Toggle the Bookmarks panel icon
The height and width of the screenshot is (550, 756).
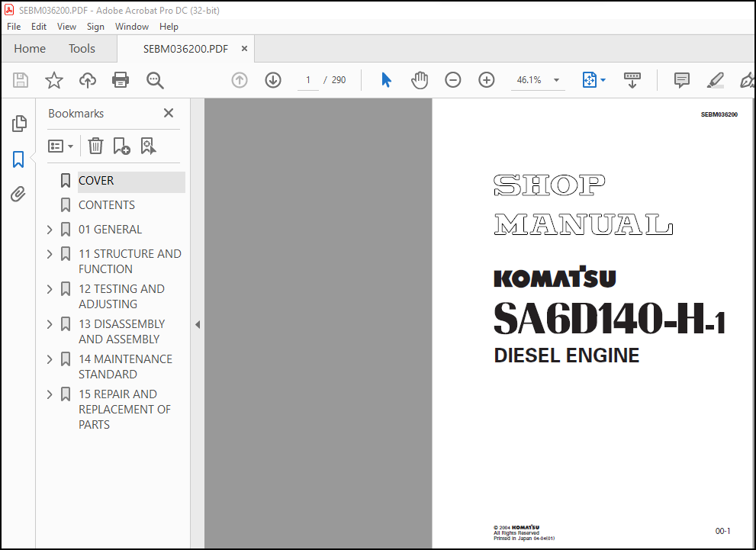[x=18, y=159]
